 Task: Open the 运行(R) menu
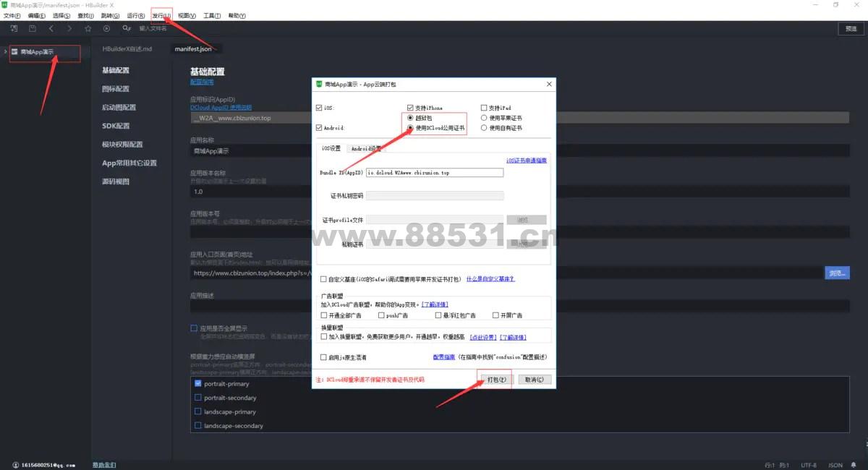[x=136, y=15]
